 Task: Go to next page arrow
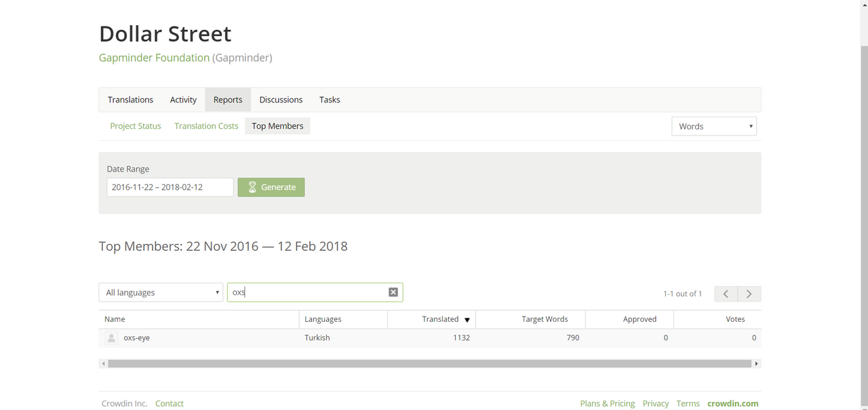point(749,293)
